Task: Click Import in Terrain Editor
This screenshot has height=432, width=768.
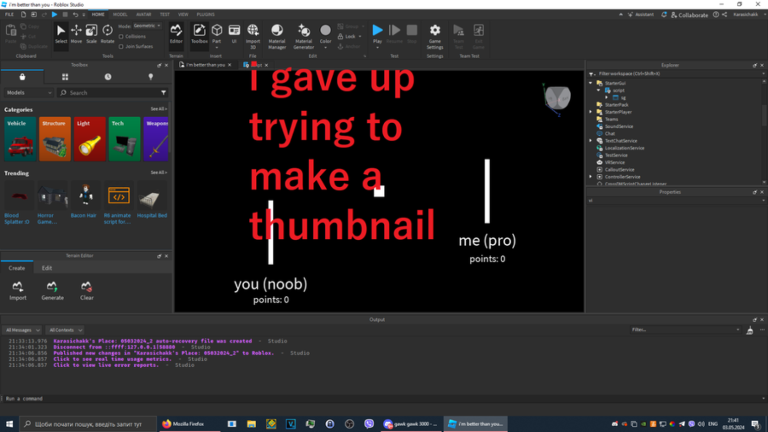Action: (x=18, y=290)
